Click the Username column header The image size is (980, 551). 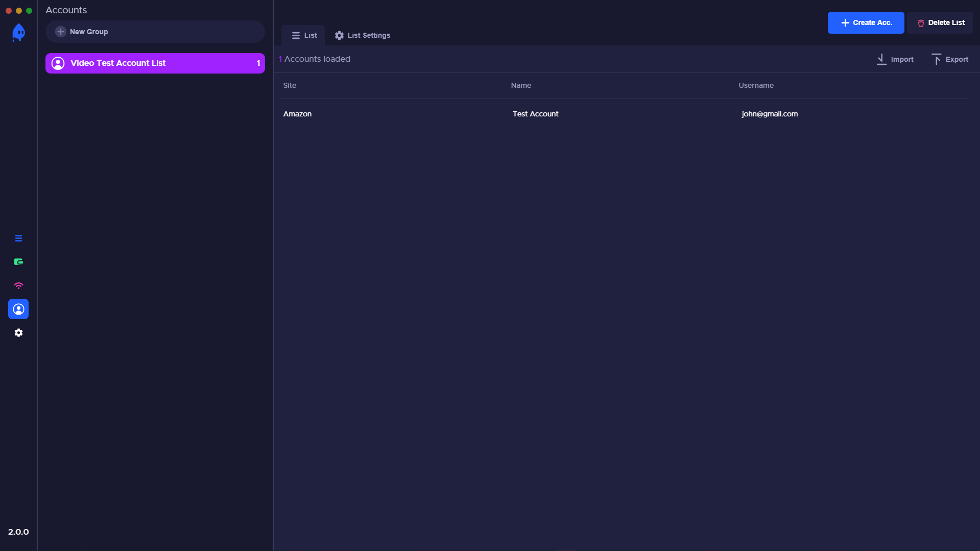[x=756, y=85]
